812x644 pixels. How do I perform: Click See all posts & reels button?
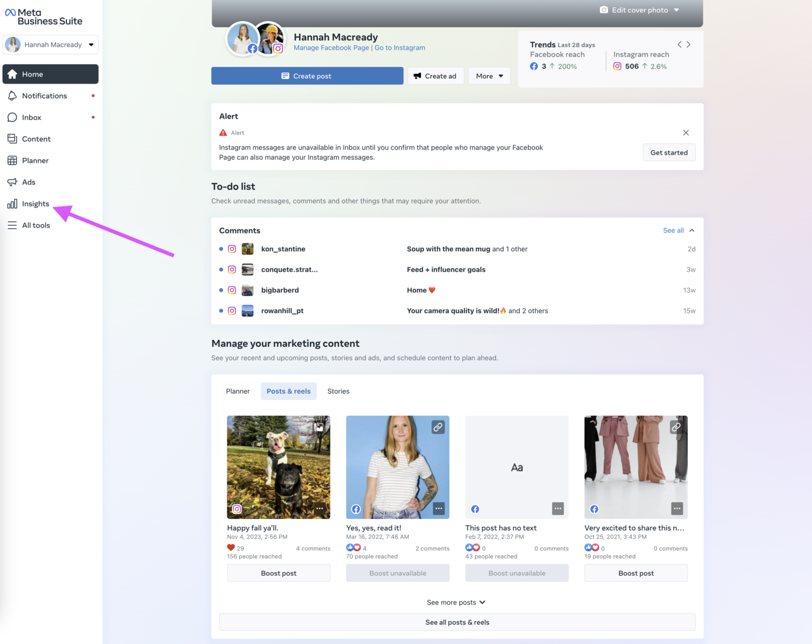coord(457,622)
